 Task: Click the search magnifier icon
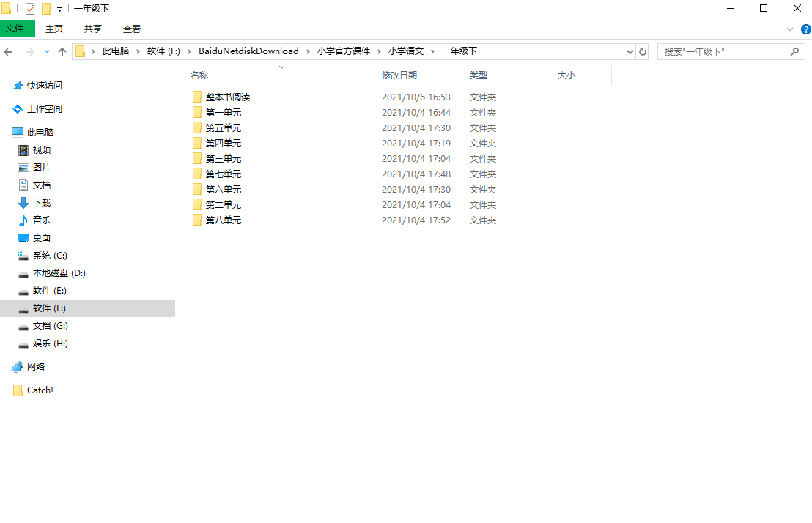click(x=794, y=52)
